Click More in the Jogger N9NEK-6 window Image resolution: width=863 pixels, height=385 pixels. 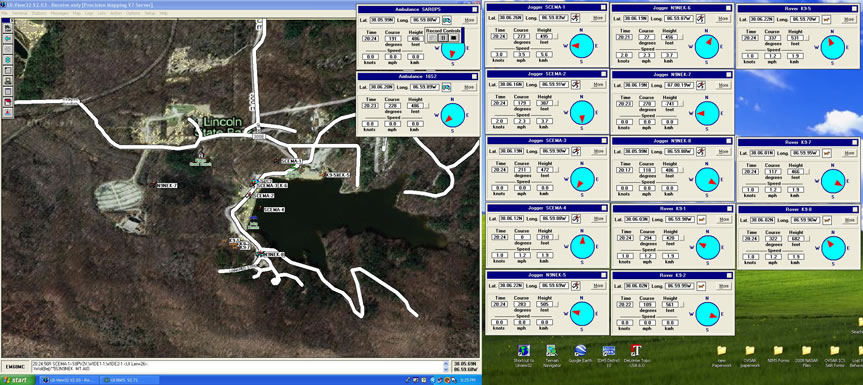point(723,18)
